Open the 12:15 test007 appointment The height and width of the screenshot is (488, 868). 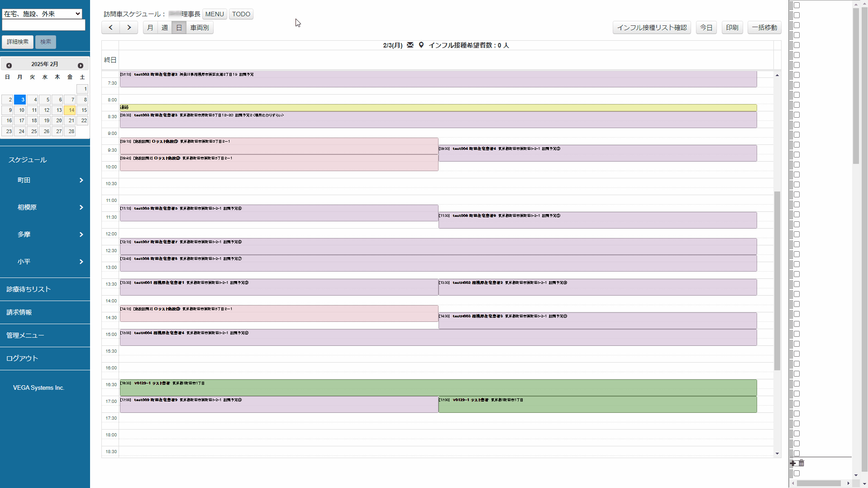tap(438, 246)
